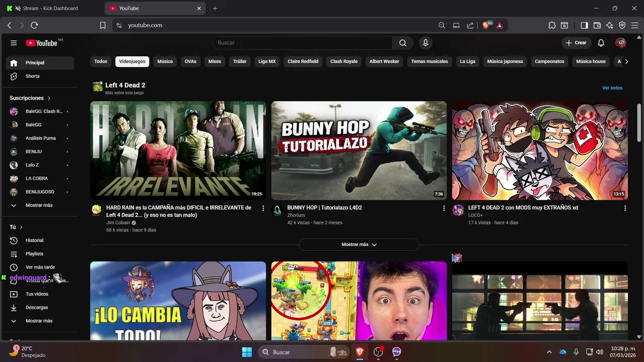Open Brave Leo AI sparkle icon
This screenshot has width=644, height=362.
click(610, 25)
